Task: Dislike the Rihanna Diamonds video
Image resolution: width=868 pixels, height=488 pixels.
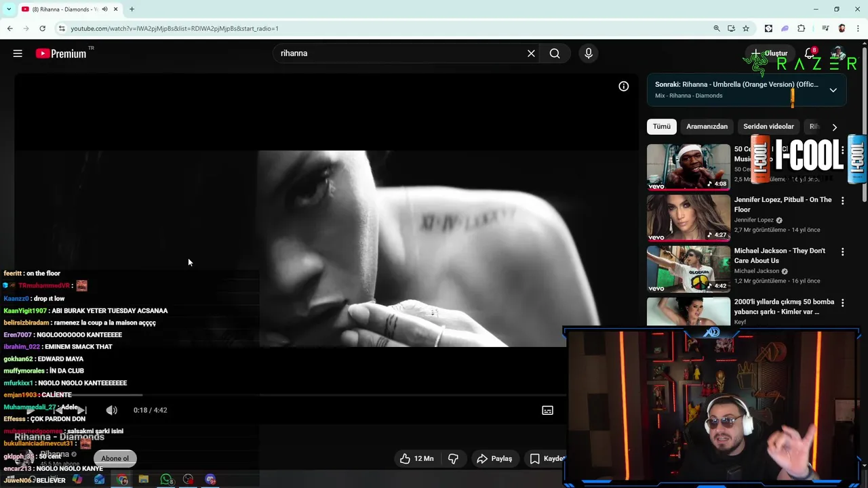Action: click(x=453, y=459)
